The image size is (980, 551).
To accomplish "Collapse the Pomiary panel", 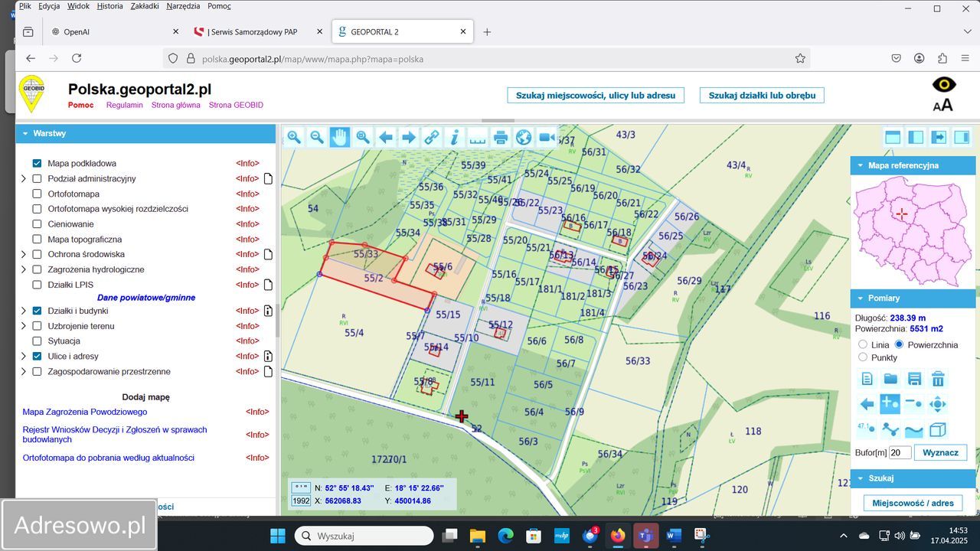I will coord(860,298).
